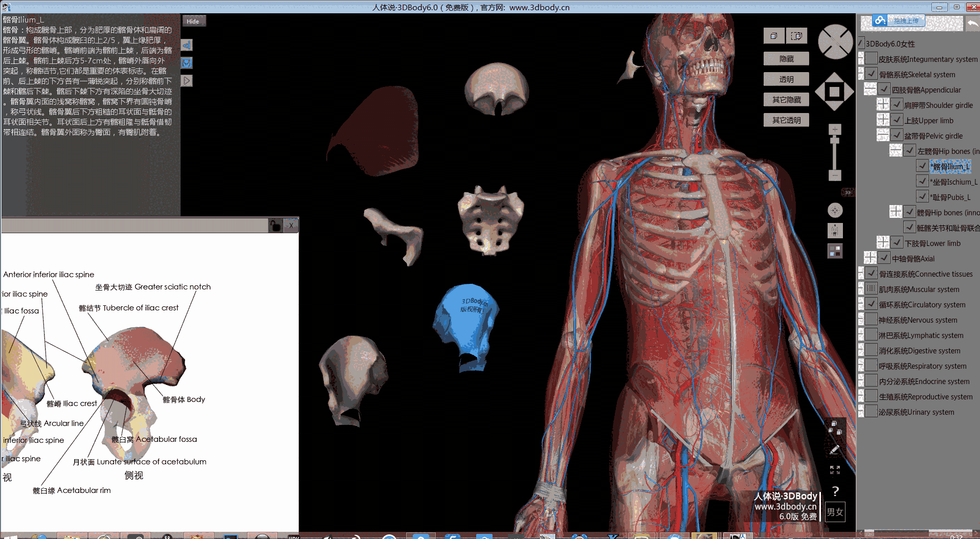Select 耻骨Pubis_L in the tree

[950, 197]
